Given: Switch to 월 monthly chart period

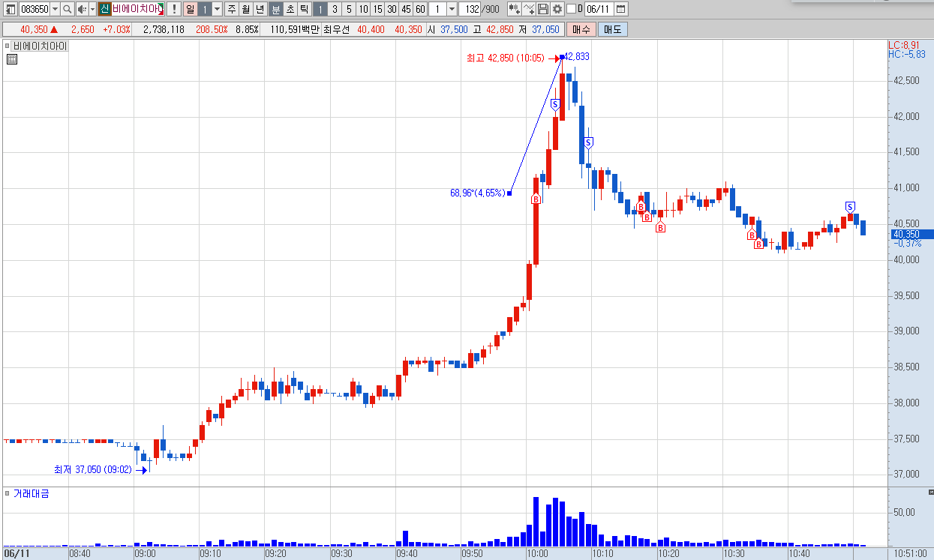Looking at the screenshot, I should 245,9.
